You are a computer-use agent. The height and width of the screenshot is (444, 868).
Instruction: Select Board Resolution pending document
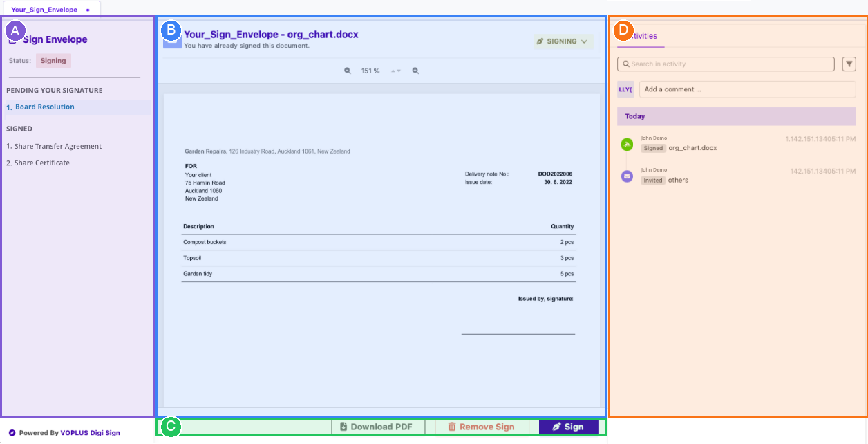(44, 107)
